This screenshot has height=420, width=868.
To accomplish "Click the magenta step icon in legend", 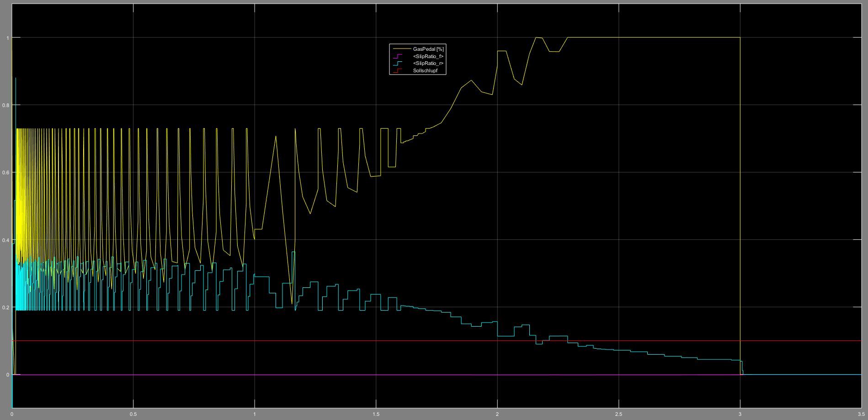I will (397, 56).
